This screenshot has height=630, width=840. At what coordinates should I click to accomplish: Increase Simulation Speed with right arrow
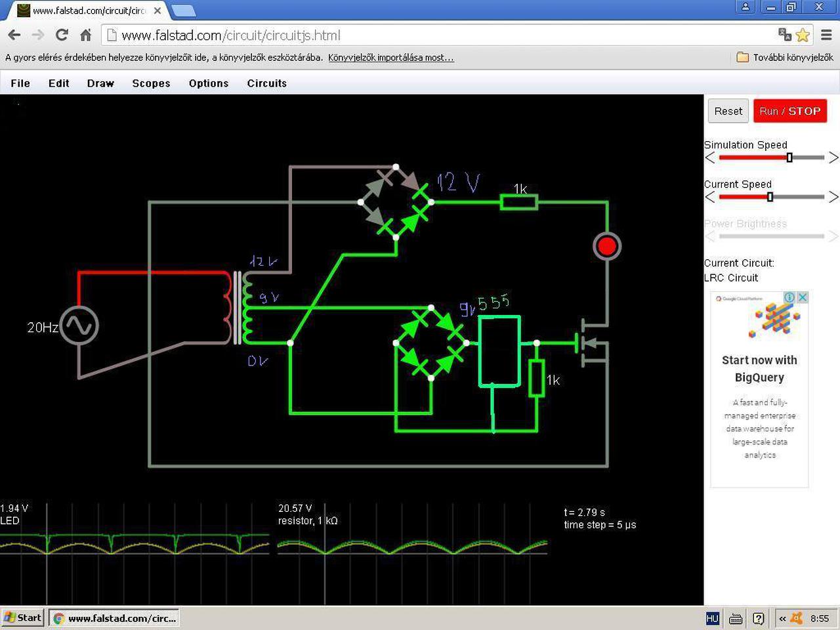click(833, 157)
